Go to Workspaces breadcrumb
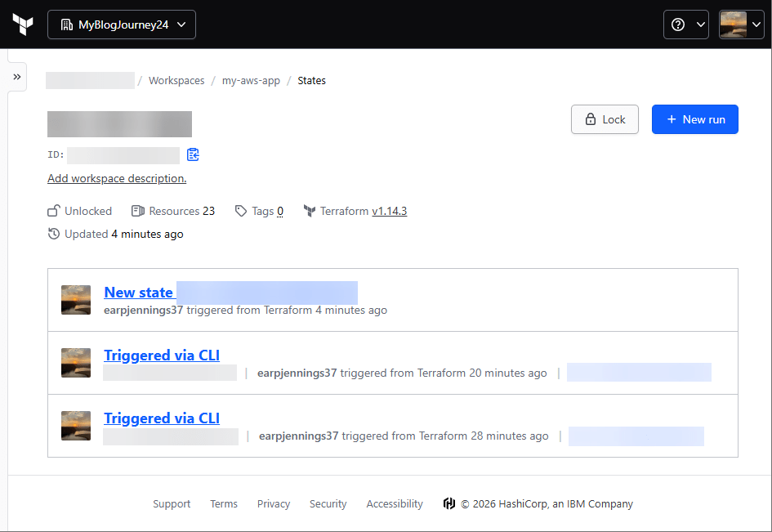772x532 pixels. 176,81
